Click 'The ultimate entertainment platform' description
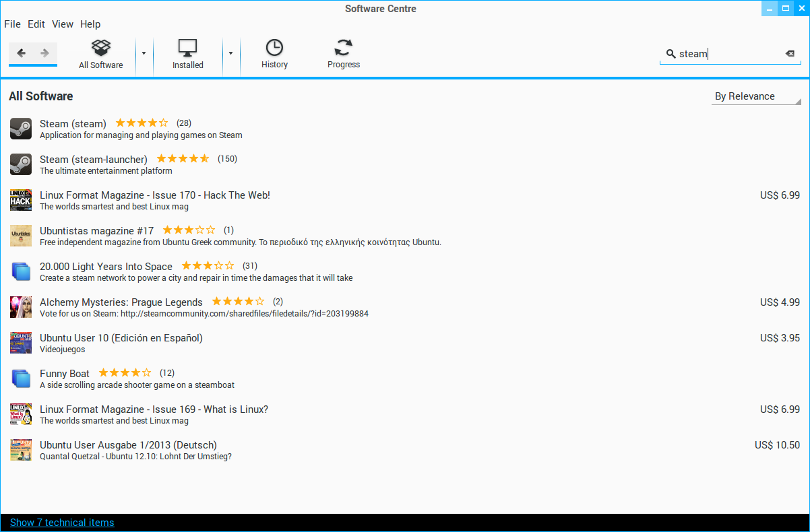 tap(106, 171)
